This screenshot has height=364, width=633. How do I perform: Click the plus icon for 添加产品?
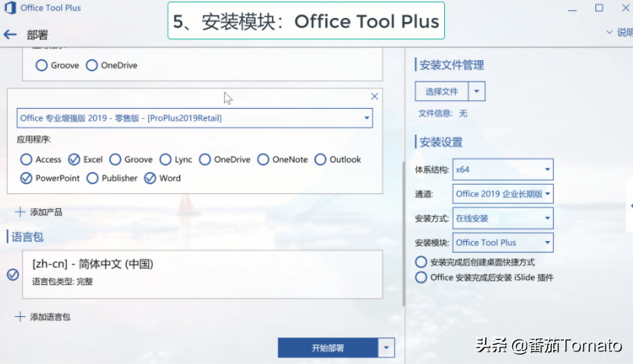20,212
